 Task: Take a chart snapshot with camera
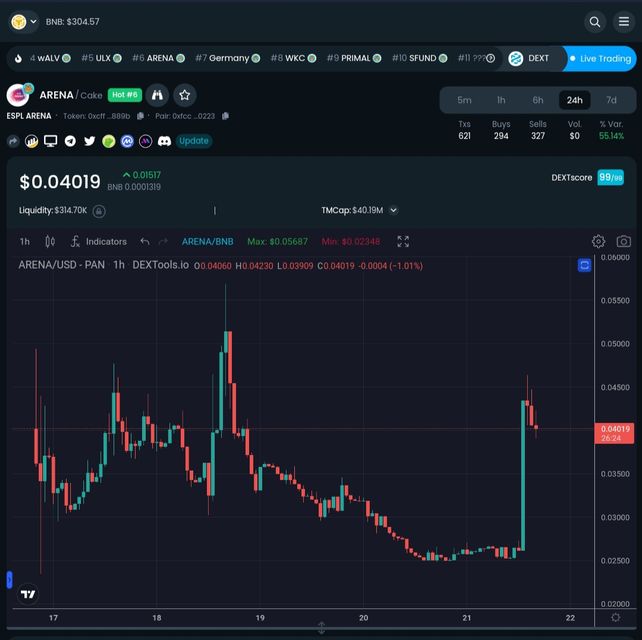pos(624,241)
